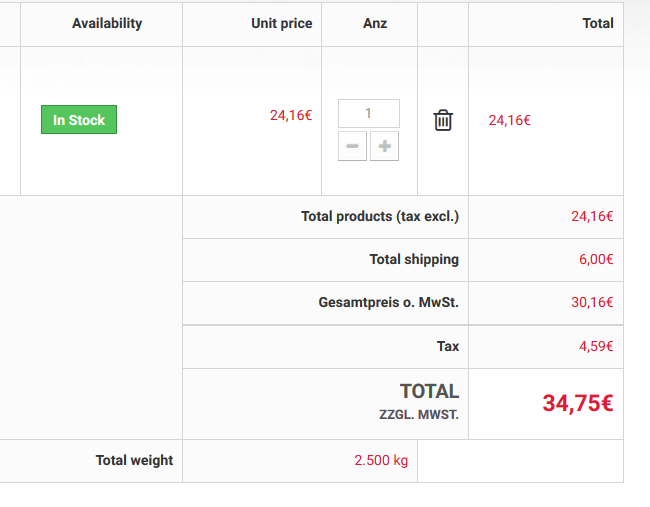Click the Total column header

(598, 23)
